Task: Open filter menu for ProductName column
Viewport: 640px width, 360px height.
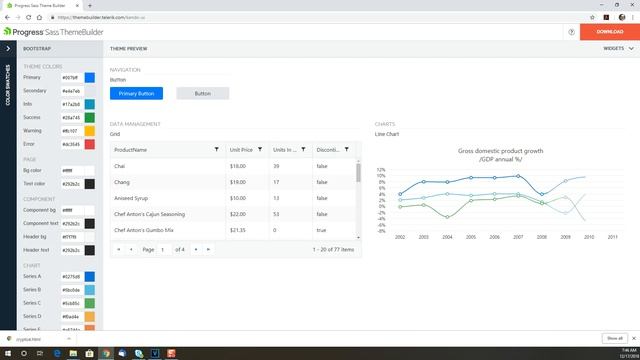Action: click(217, 149)
